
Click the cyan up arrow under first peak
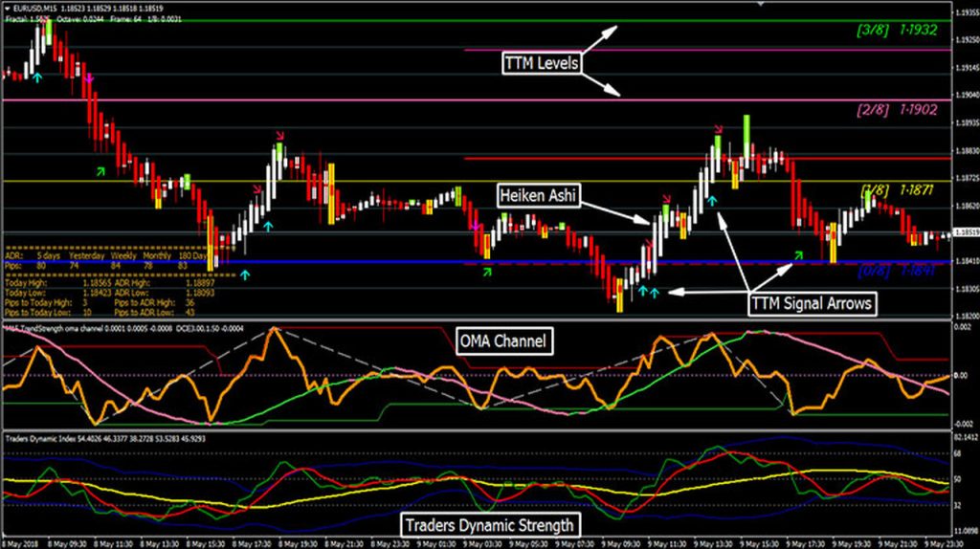[37, 76]
